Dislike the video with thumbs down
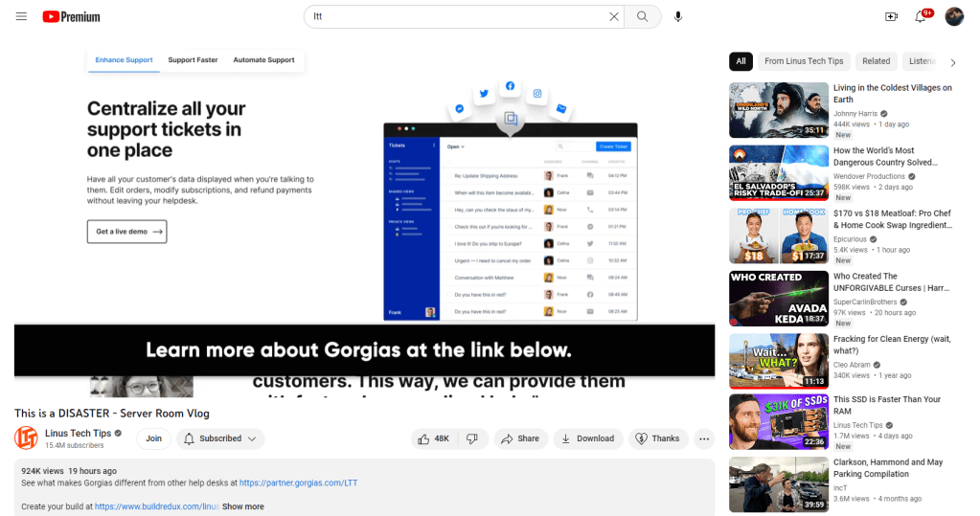This screenshot has width=980, height=516. tap(472, 438)
